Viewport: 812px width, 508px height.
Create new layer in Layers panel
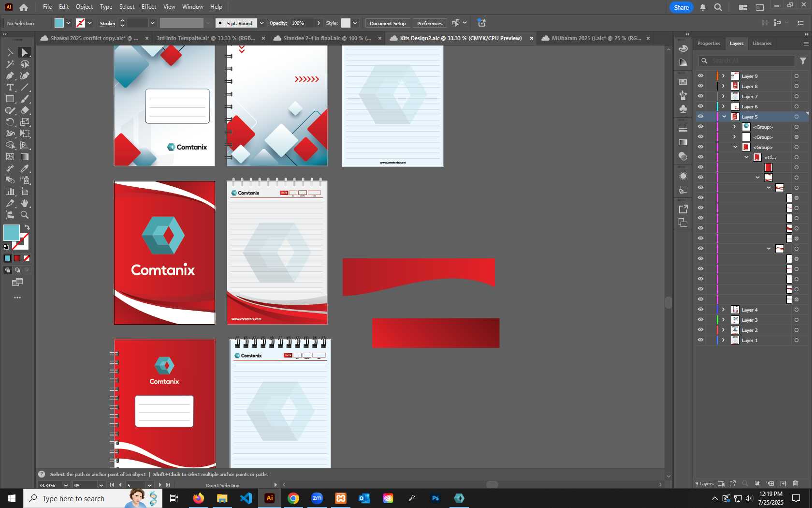(x=783, y=483)
